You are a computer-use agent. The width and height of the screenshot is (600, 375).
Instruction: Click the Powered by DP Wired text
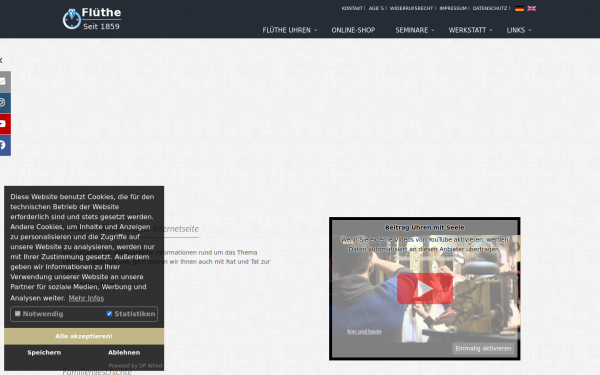[x=135, y=366]
